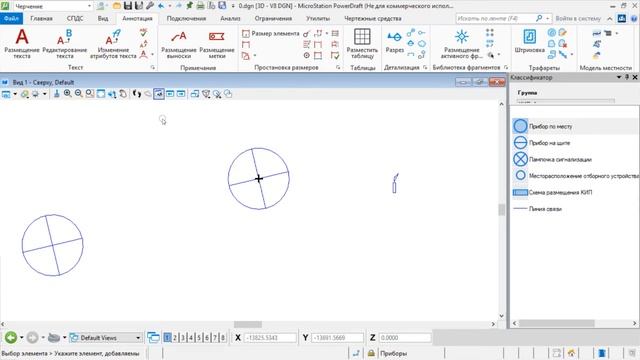Start the Размещение выноски tool
640x360 pixels.
[179, 44]
